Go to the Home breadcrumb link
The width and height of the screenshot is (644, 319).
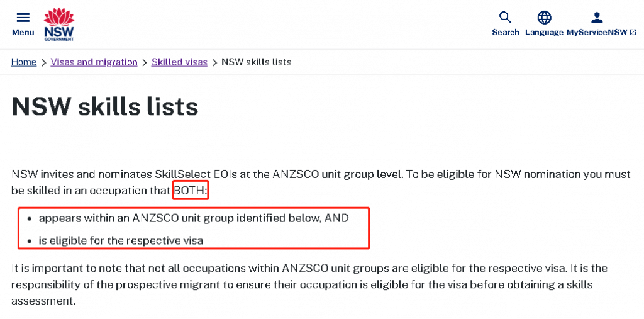pos(24,62)
